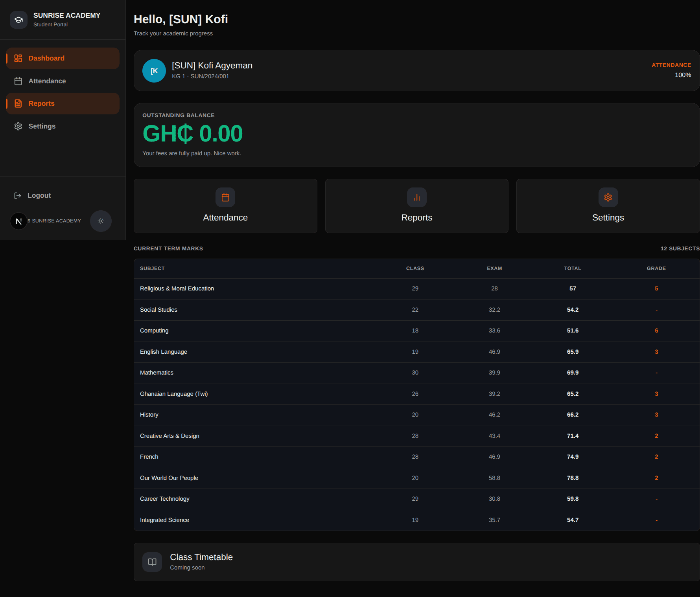Viewport: 700px width, 597px height.
Task: Open Dashboard in the sidebar menu
Action: (63, 58)
